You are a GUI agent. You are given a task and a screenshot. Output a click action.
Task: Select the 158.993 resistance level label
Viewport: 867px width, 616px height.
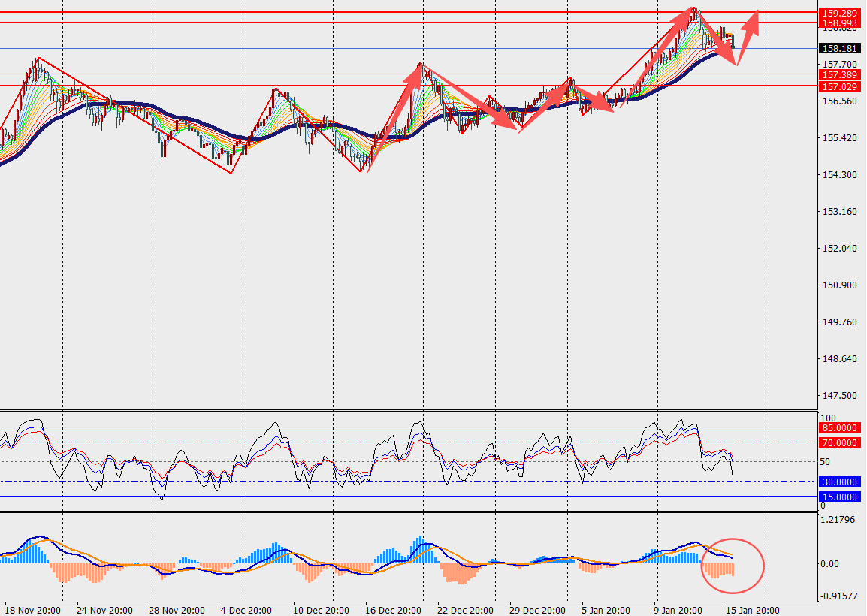pos(839,23)
